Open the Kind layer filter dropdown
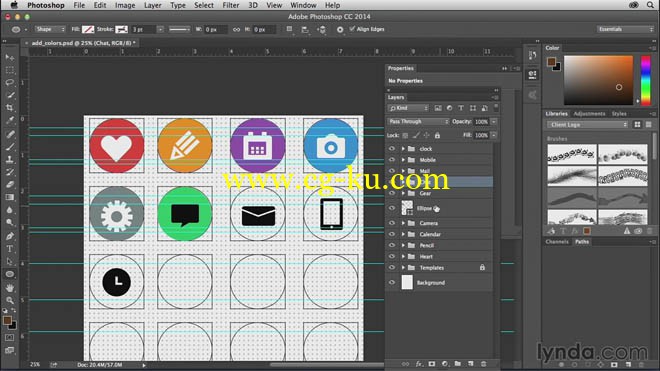660x371 pixels. pyautogui.click(x=408, y=108)
